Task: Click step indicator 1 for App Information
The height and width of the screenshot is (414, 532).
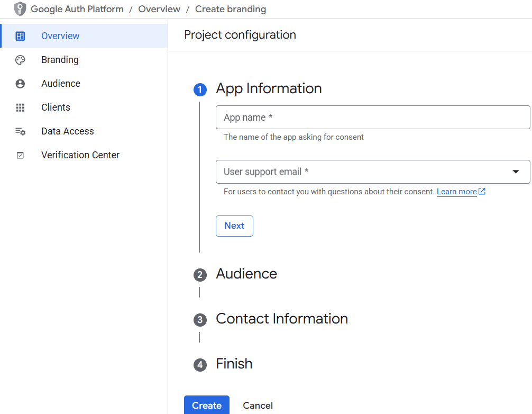Action: pos(200,89)
